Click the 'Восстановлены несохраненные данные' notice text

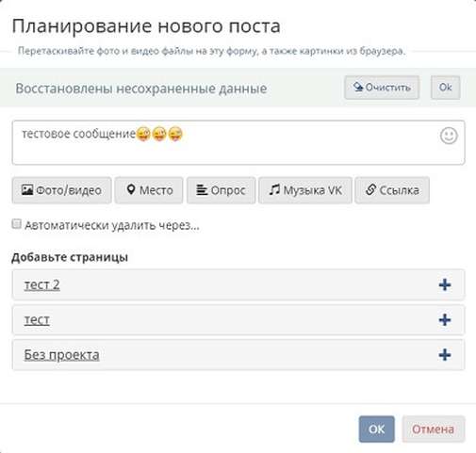coord(141,89)
